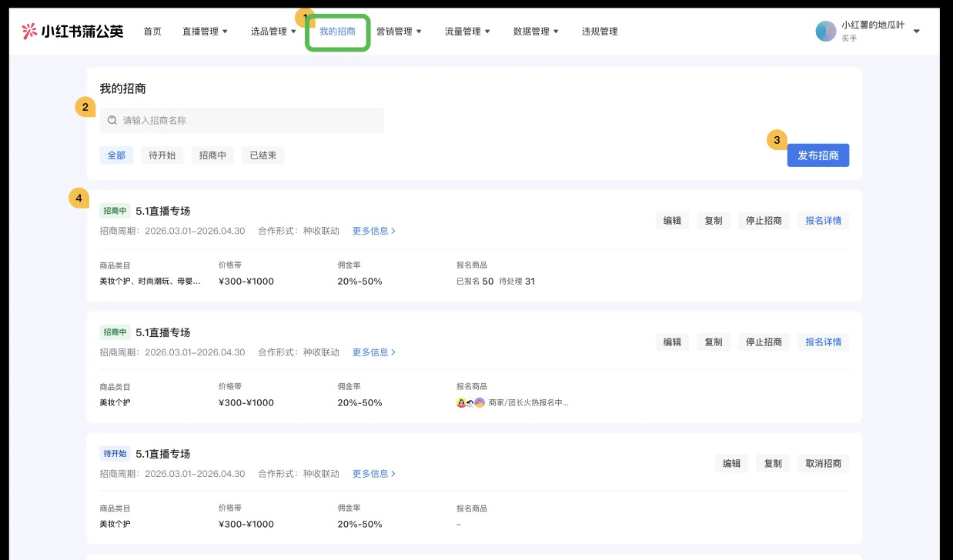Click 复制 on the 待开始 card

[773, 464]
